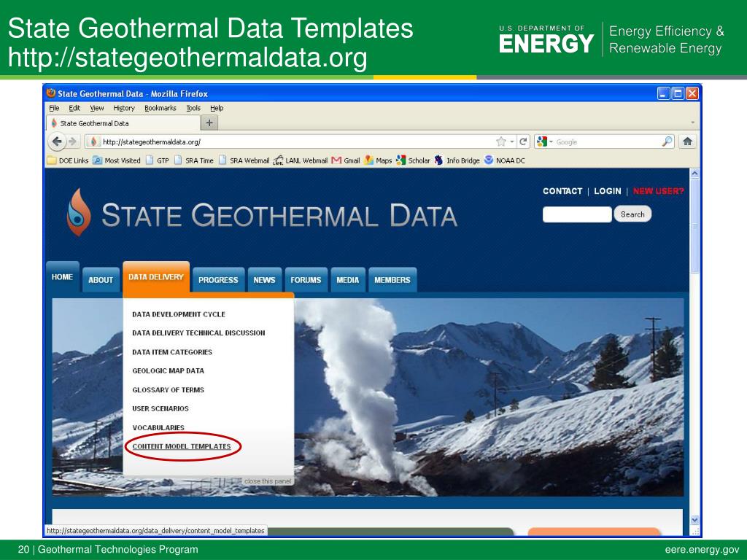Click the site favicon in the address bar
Screen dimensions: 747x560
pos(94,141)
